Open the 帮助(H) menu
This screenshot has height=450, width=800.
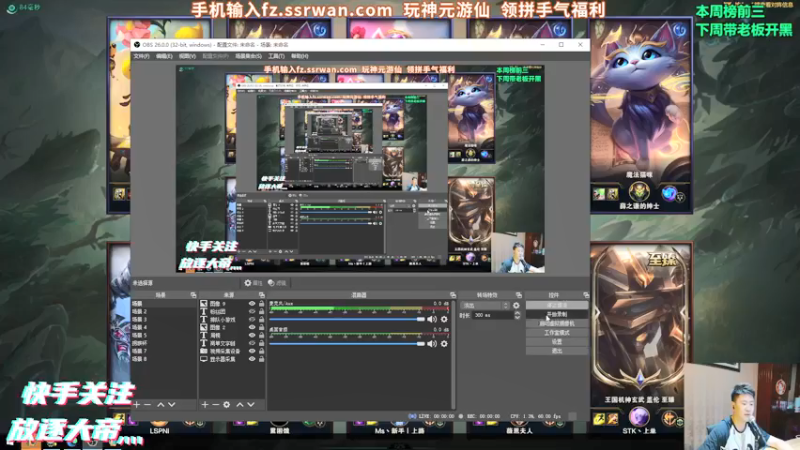click(x=299, y=56)
